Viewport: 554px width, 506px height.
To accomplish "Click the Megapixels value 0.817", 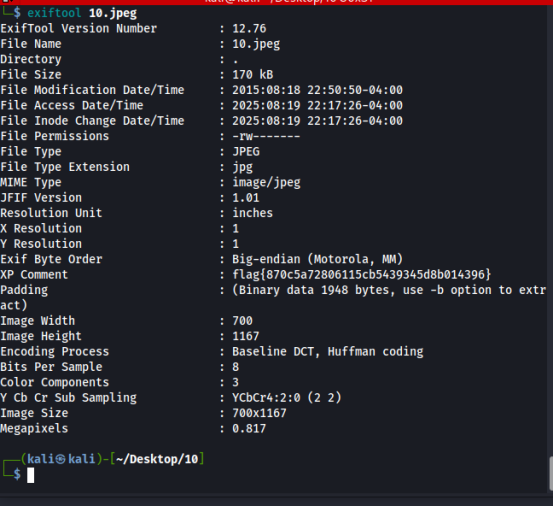I will (249, 428).
